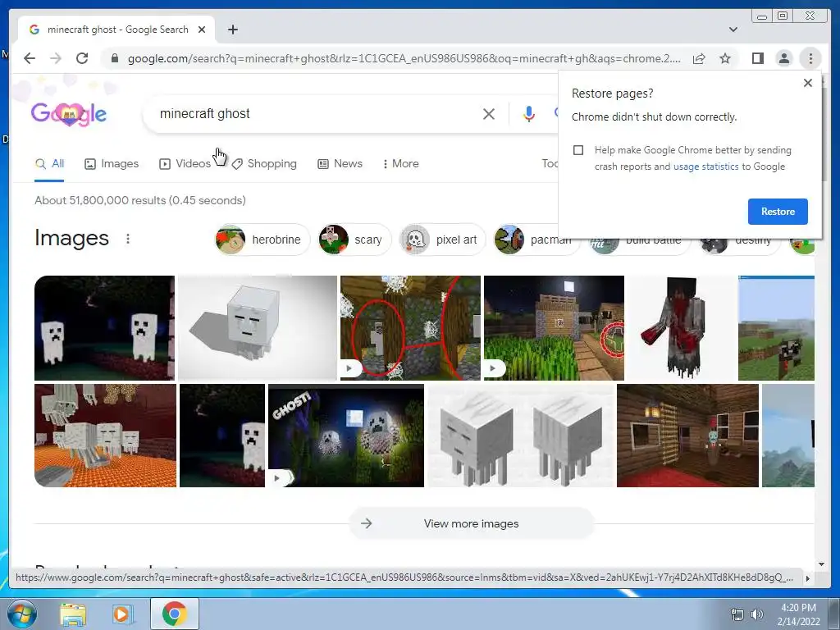Screen dimensions: 840x630
Task: Open the two white ghosts image
Action: (x=104, y=328)
